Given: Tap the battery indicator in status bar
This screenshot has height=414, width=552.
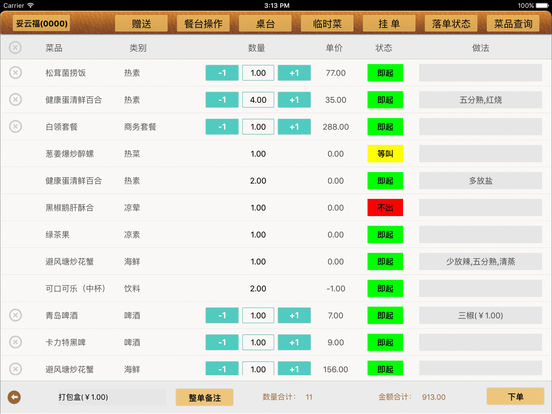Looking at the screenshot, I should [542, 6].
